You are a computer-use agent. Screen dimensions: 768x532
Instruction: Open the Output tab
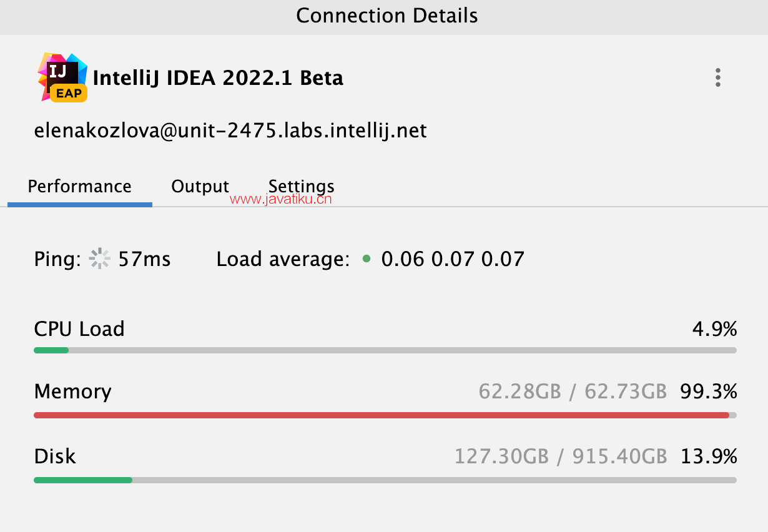click(200, 187)
